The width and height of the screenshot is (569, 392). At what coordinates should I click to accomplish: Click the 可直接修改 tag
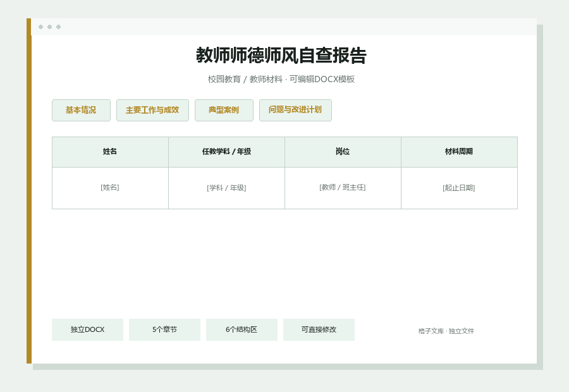319,329
